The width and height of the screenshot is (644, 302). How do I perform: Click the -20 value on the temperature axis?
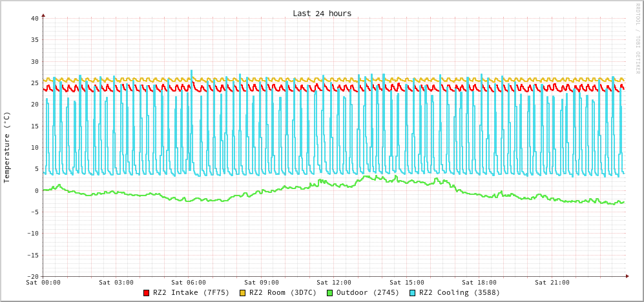click(33, 276)
